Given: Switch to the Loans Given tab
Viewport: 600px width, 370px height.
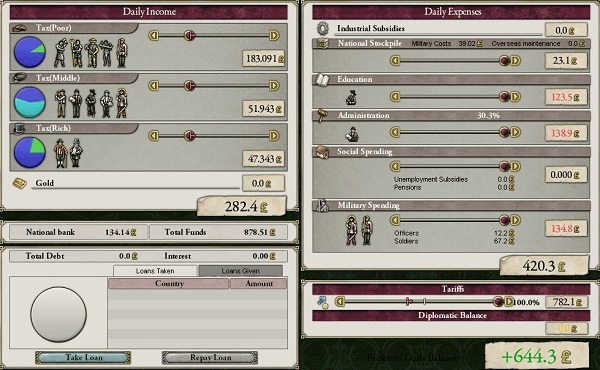Looking at the screenshot, I should tap(240, 271).
